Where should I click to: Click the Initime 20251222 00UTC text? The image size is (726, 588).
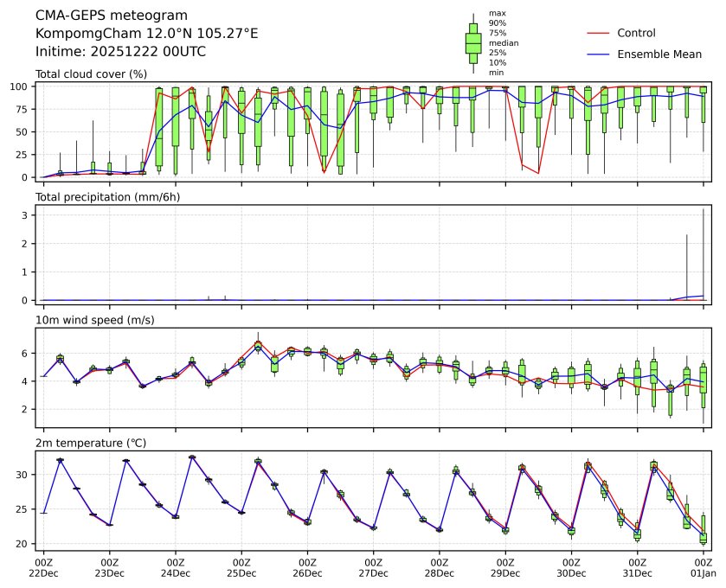click(x=120, y=51)
